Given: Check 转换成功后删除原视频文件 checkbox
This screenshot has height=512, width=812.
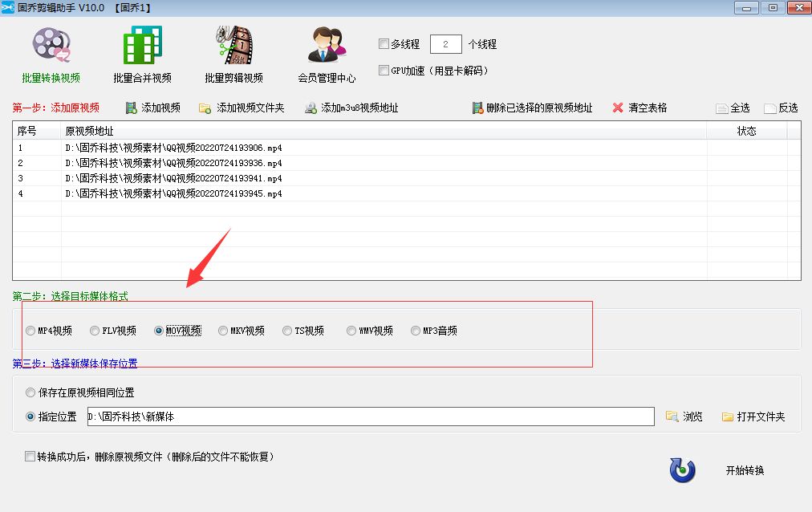Looking at the screenshot, I should 30,457.
